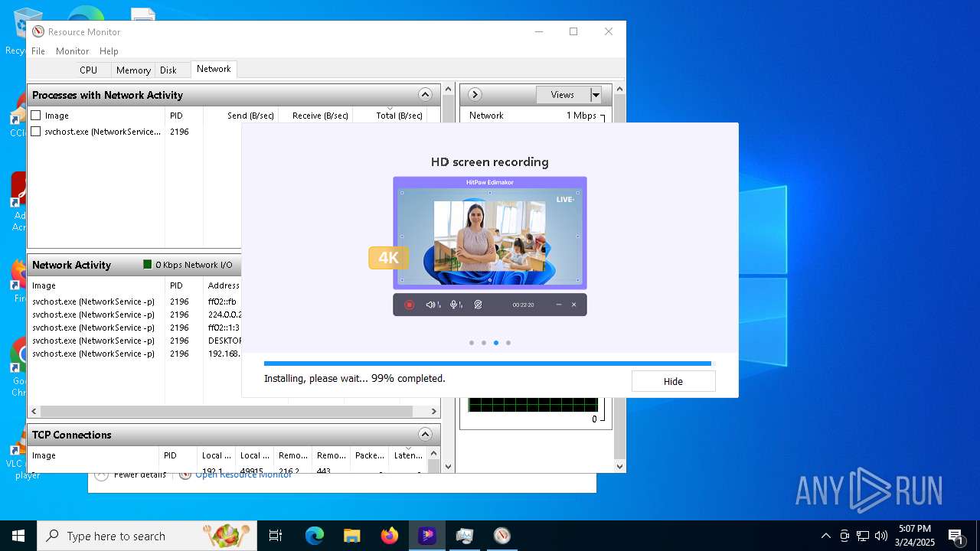Go to the second slide dot

point(484,343)
